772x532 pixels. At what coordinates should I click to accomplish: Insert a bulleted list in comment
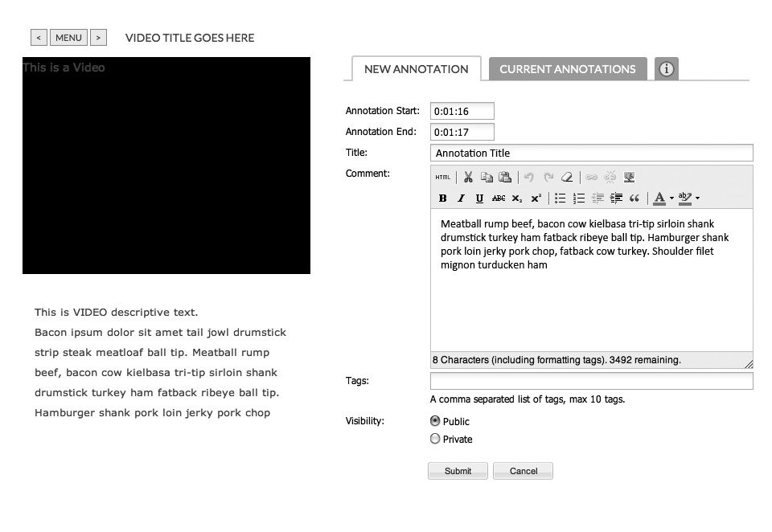(560, 198)
